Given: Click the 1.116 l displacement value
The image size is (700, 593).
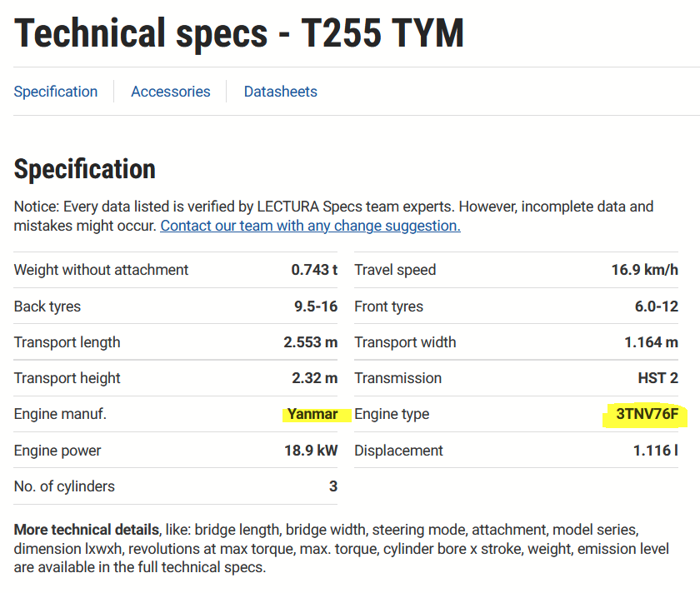Looking at the screenshot, I should click(x=655, y=451).
